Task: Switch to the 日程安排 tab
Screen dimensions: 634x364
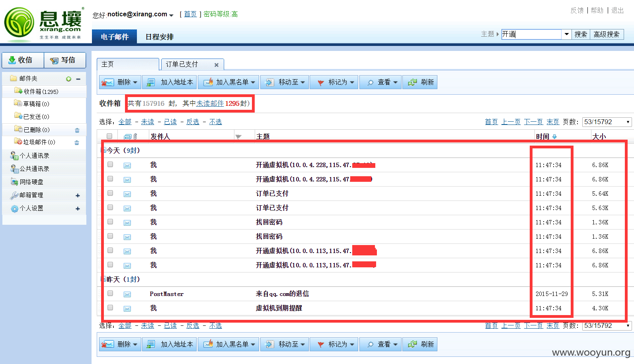Action: pyautogui.click(x=160, y=37)
